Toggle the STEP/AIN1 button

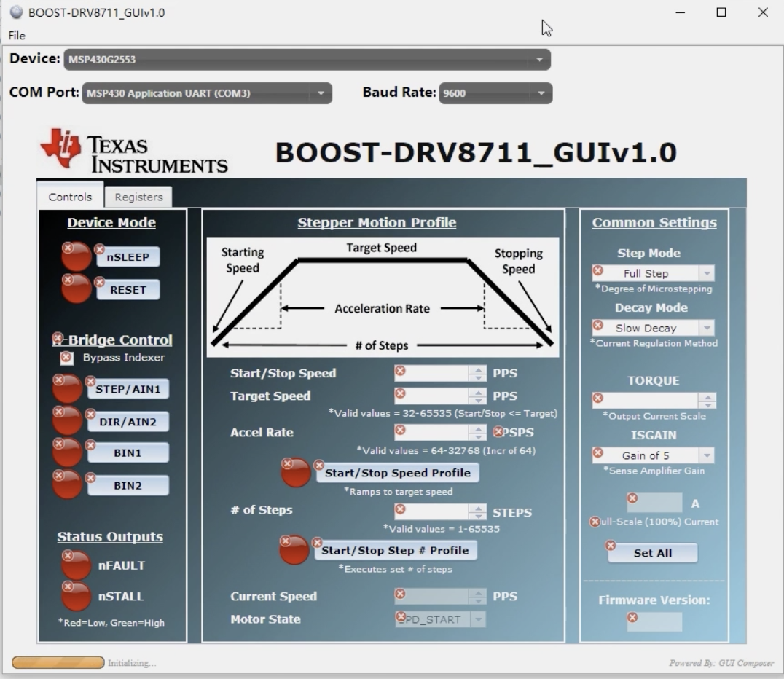point(128,389)
